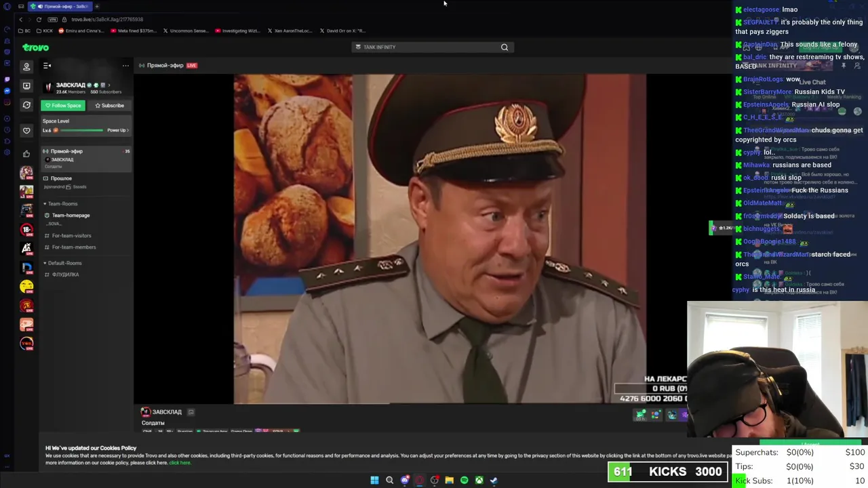The height and width of the screenshot is (488, 868).
Task: Open Discord from the taskbar
Action: click(x=405, y=480)
